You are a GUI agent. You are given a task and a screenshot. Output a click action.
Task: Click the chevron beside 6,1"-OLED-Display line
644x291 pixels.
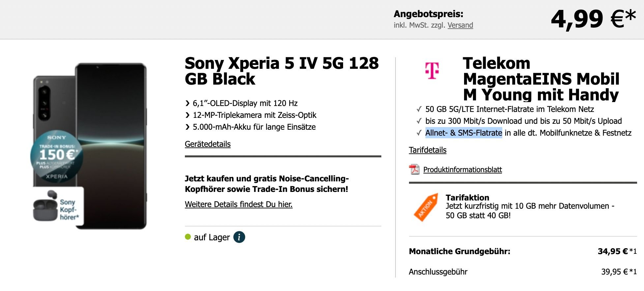click(x=188, y=103)
